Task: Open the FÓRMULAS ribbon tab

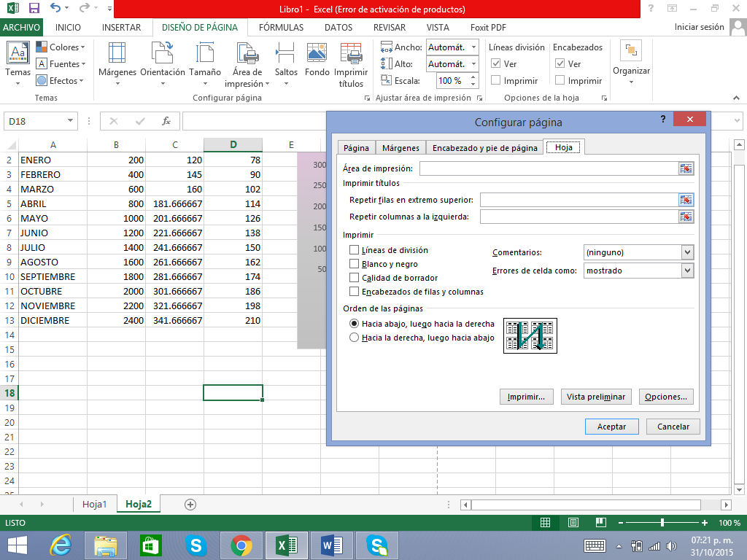Action: click(281, 28)
